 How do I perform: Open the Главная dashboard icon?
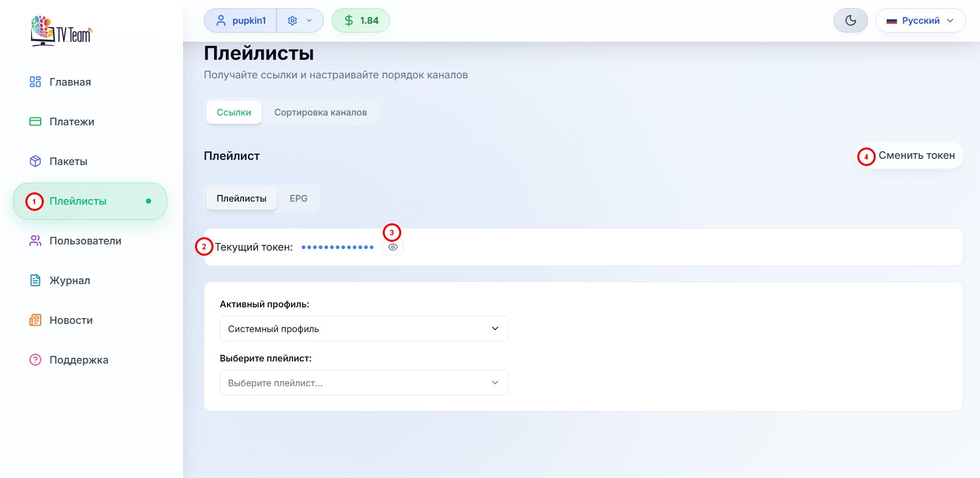pos(35,81)
